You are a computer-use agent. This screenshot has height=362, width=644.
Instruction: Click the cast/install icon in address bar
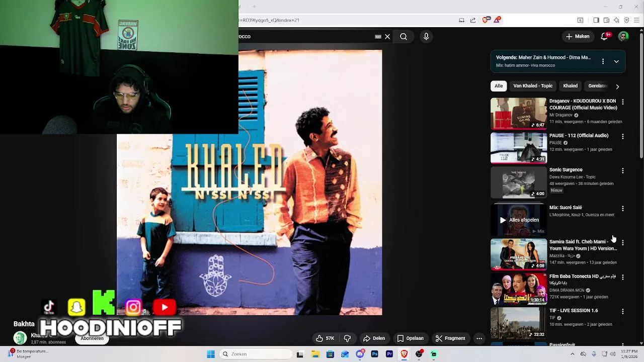point(461,20)
